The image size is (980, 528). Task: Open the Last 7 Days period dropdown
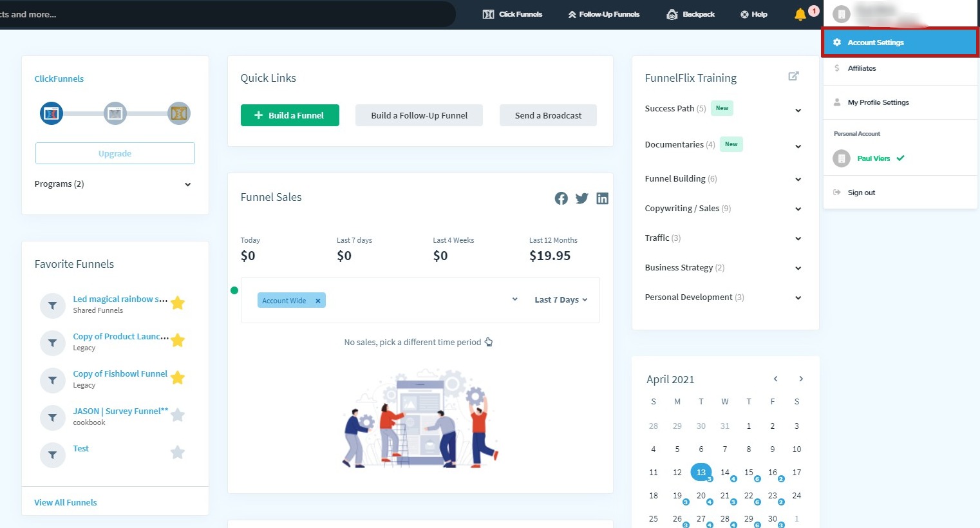[561, 300]
